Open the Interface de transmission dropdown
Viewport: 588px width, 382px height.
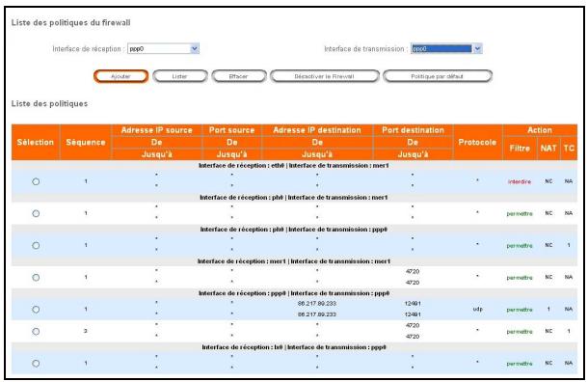(x=446, y=49)
